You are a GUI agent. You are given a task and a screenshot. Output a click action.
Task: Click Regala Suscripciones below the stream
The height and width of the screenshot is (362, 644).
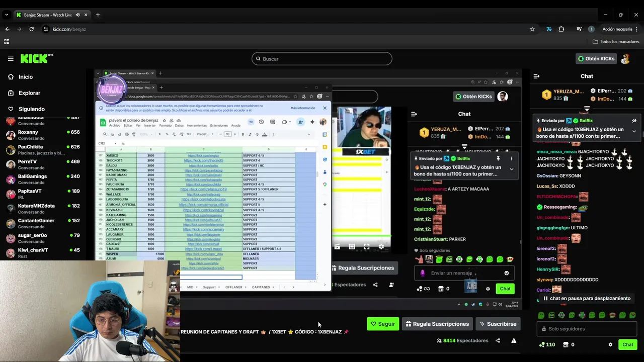437,324
